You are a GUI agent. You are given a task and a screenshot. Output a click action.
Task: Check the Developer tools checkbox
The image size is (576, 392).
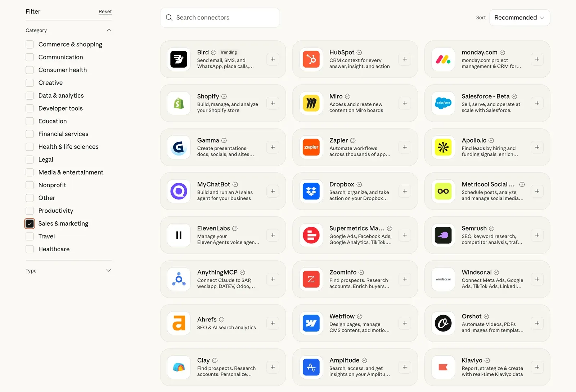[30, 108]
